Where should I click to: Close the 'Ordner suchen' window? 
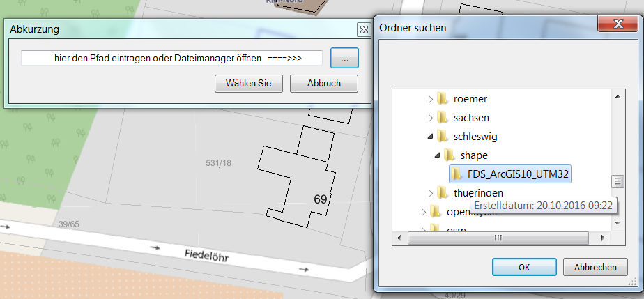[618, 24]
